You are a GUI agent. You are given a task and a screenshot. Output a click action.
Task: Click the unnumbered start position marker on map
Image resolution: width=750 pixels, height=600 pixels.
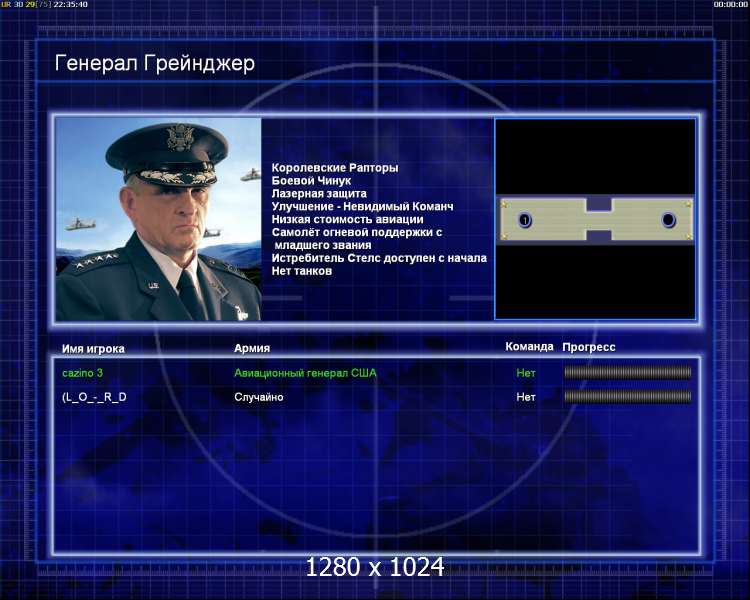coord(668,220)
